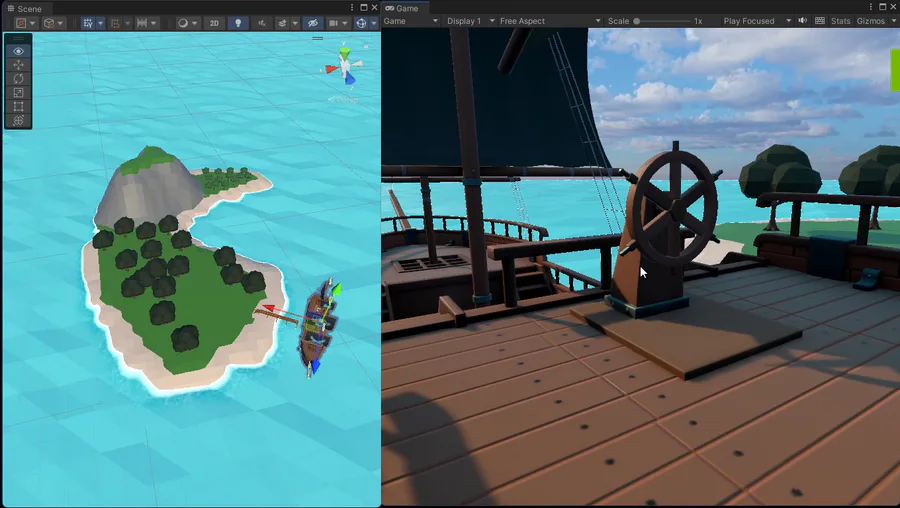This screenshot has height=508, width=900.
Task: Click the Scene camera settings icon
Action: pyautogui.click(x=333, y=23)
